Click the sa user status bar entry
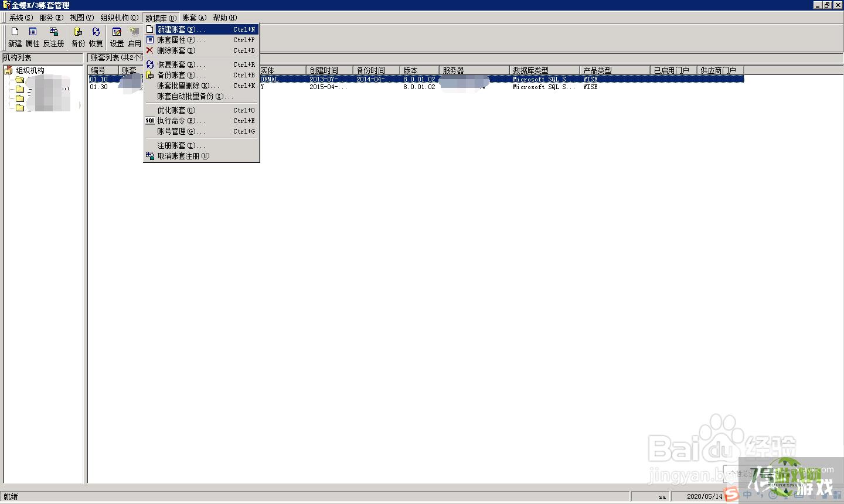844x504 pixels. click(x=662, y=496)
